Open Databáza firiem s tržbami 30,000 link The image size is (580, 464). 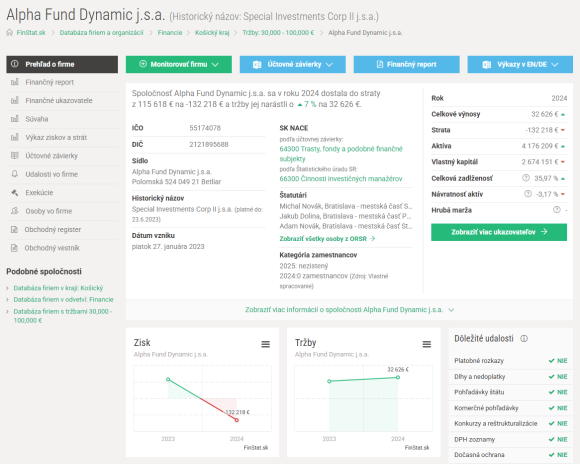63,316
